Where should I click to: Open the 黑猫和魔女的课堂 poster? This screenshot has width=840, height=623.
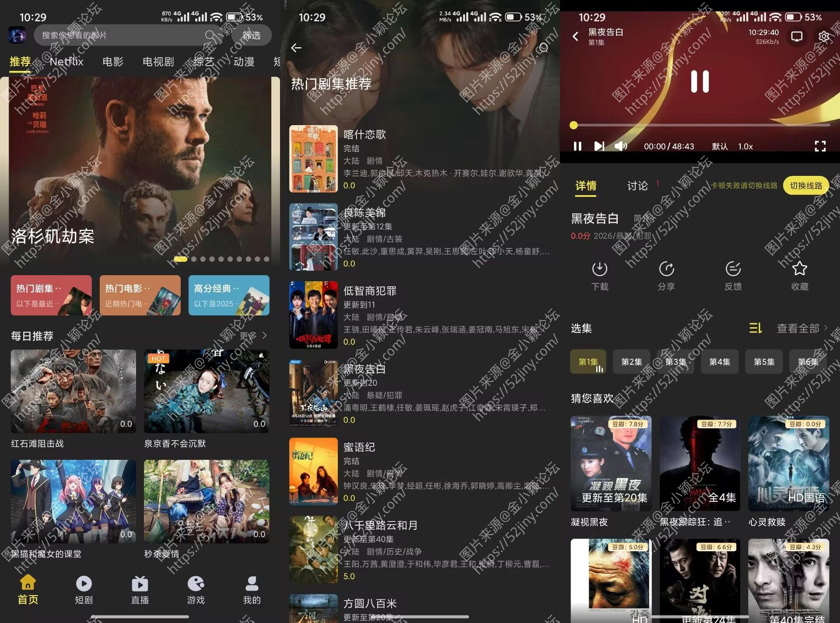click(73, 501)
